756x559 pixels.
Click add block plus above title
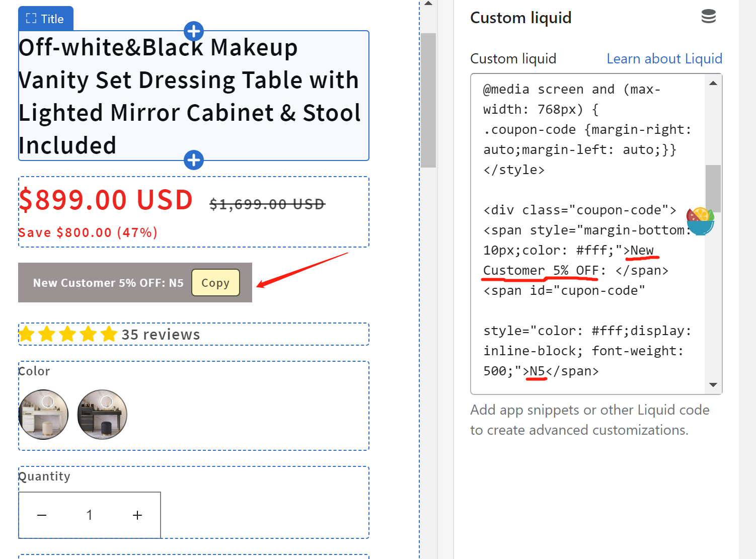click(194, 31)
